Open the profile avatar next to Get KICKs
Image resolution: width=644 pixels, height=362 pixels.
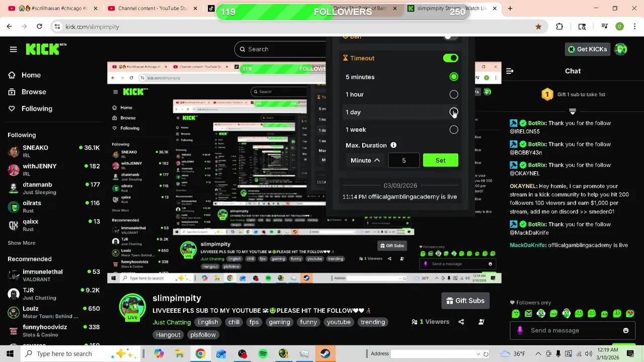click(620, 49)
